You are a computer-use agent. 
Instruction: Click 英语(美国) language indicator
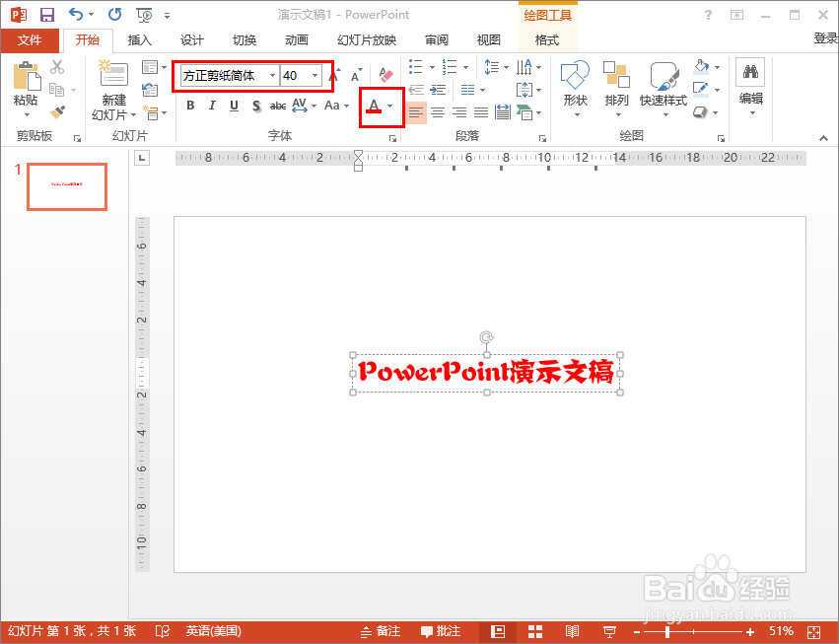214,632
